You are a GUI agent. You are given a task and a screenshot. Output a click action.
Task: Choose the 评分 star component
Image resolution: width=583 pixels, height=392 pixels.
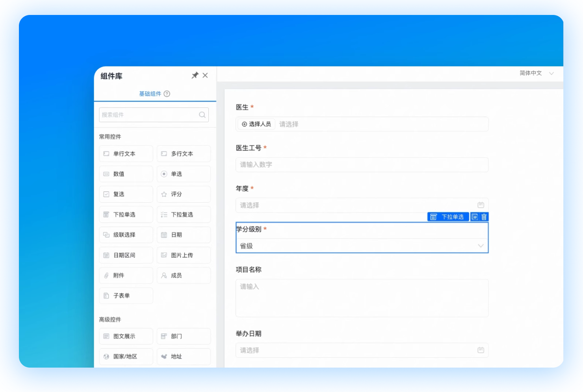184,194
